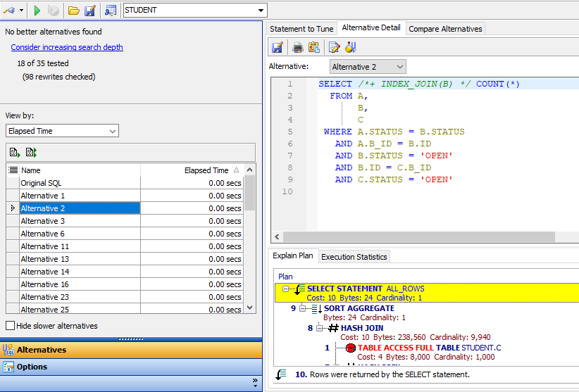Switch to the Execution Statistics tab
Viewport: 579px width, 392px height.
tap(354, 257)
